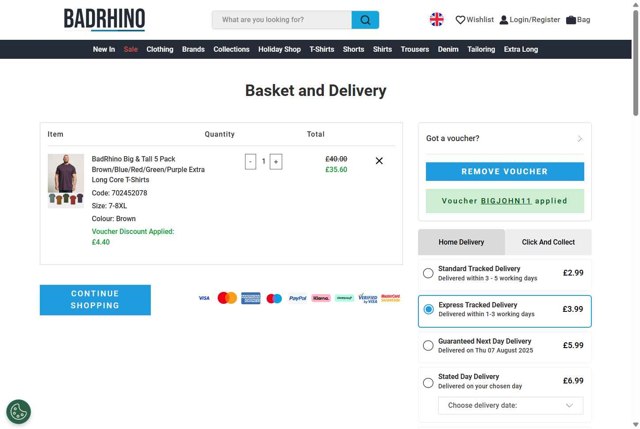Open the cookie settings icon
The height and width of the screenshot is (429, 640).
[x=18, y=411]
